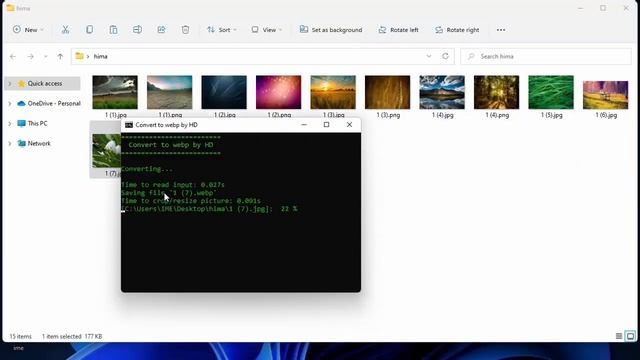Viewport: 640px width, 360px height.
Task: Select thumbnail 1 (5).jpg
Action: click(551, 92)
